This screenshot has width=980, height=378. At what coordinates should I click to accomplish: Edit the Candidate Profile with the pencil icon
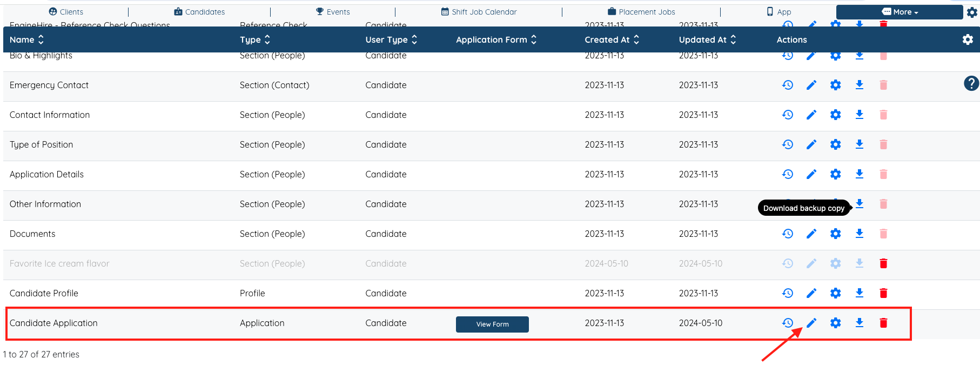[x=811, y=293]
